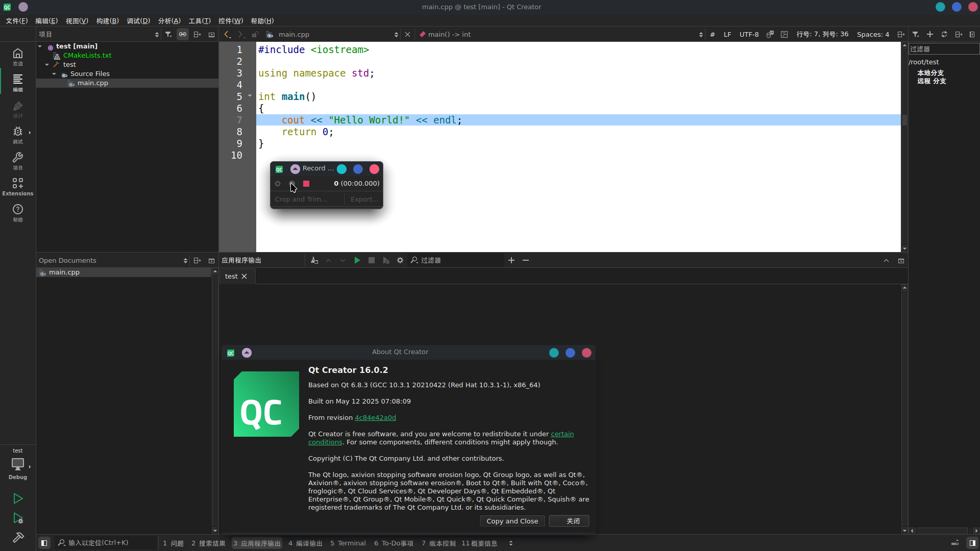Open the Debug kit selector monitor icon
The width and height of the screenshot is (980, 551).
(x=18, y=464)
